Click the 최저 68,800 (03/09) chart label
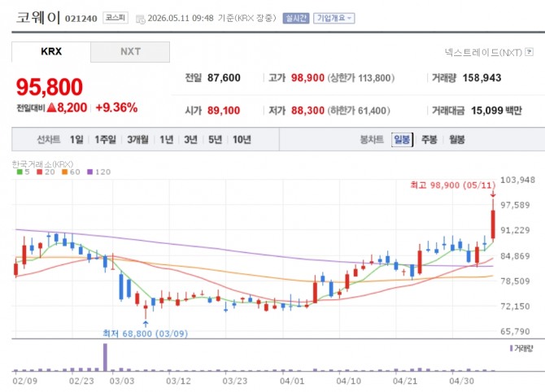Viewport: 545px width, 392px height. [x=146, y=333]
